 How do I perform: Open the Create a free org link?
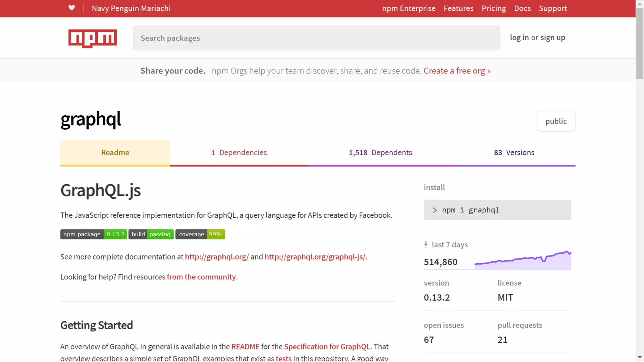pos(457,71)
